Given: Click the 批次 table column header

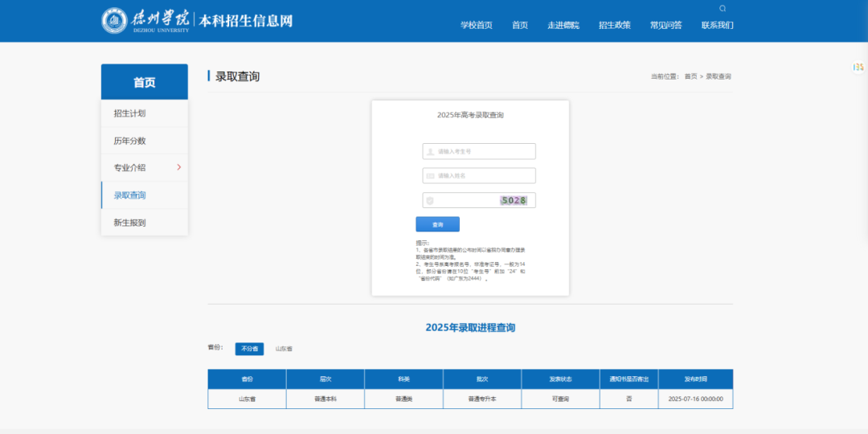Looking at the screenshot, I should tap(482, 379).
